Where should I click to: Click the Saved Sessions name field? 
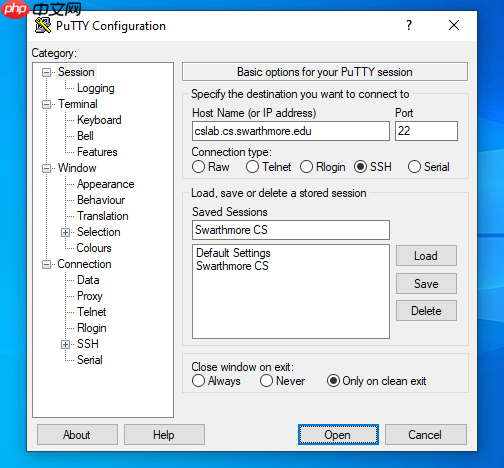click(x=291, y=230)
